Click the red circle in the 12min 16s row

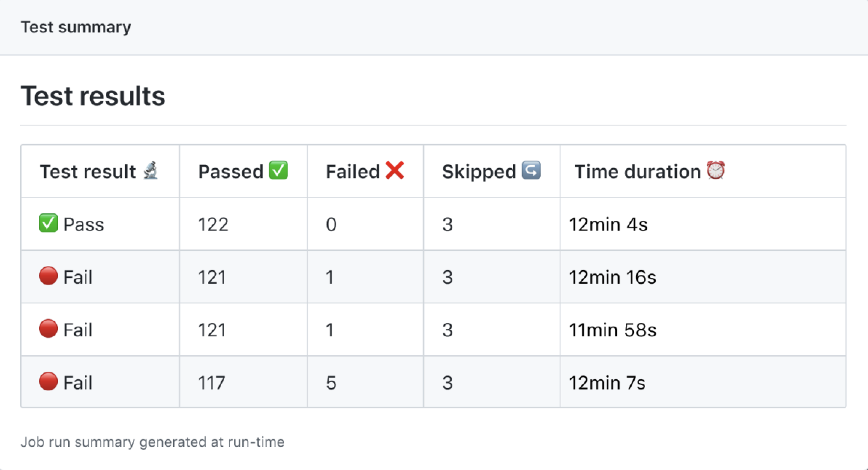coord(48,276)
